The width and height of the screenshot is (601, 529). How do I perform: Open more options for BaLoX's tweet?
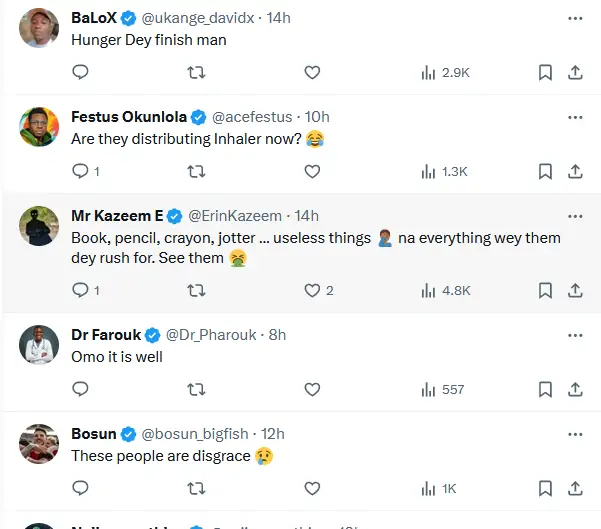coord(575,18)
